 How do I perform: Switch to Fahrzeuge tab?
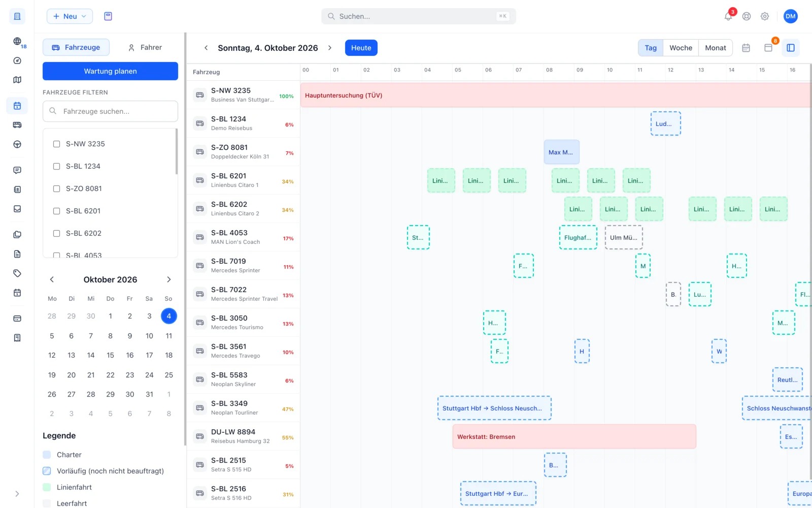tap(76, 47)
